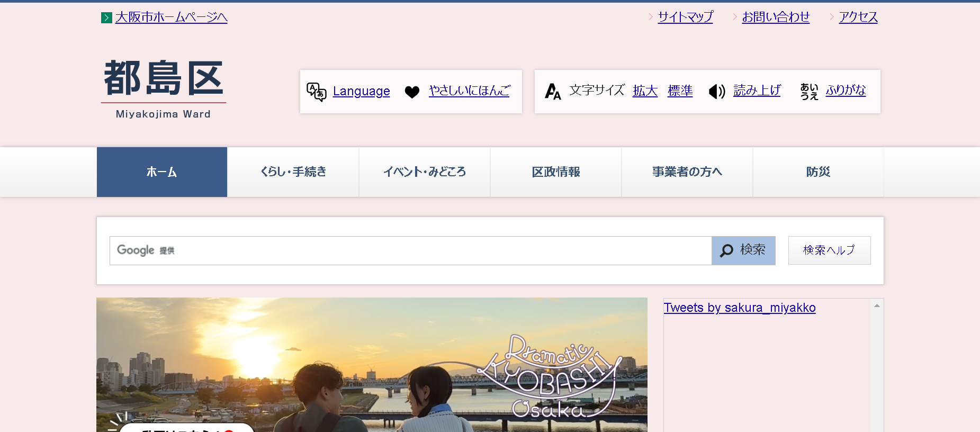Focus the Google search input field
The width and height of the screenshot is (980, 432).
click(410, 250)
